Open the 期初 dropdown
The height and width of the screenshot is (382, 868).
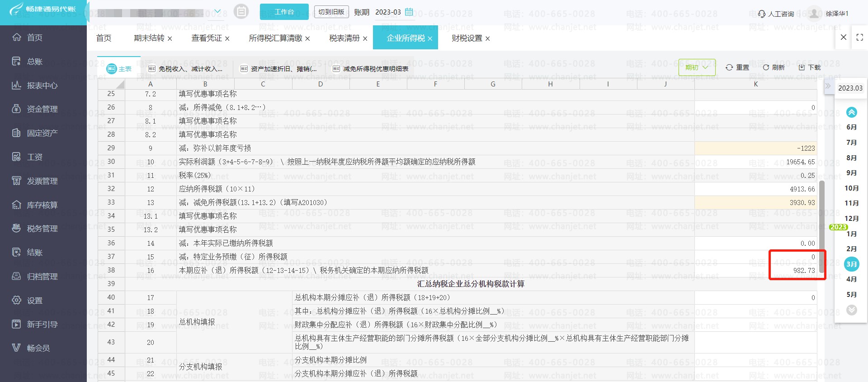[697, 67]
